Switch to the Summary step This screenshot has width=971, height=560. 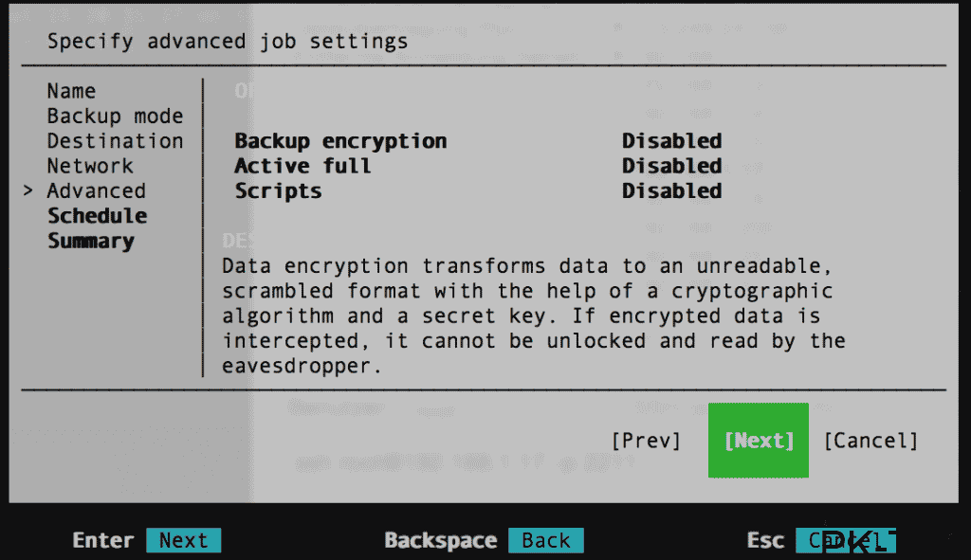91,241
